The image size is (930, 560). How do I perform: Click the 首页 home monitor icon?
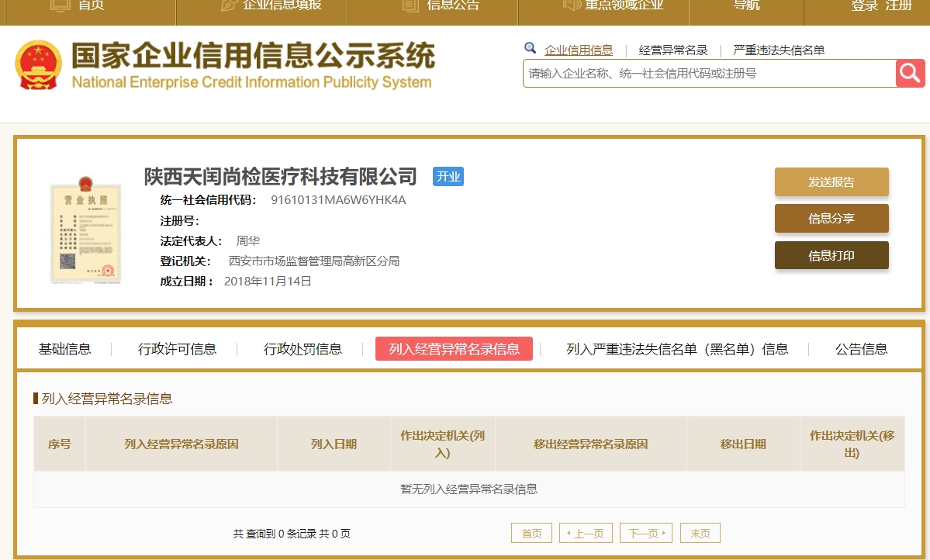tap(61, 5)
